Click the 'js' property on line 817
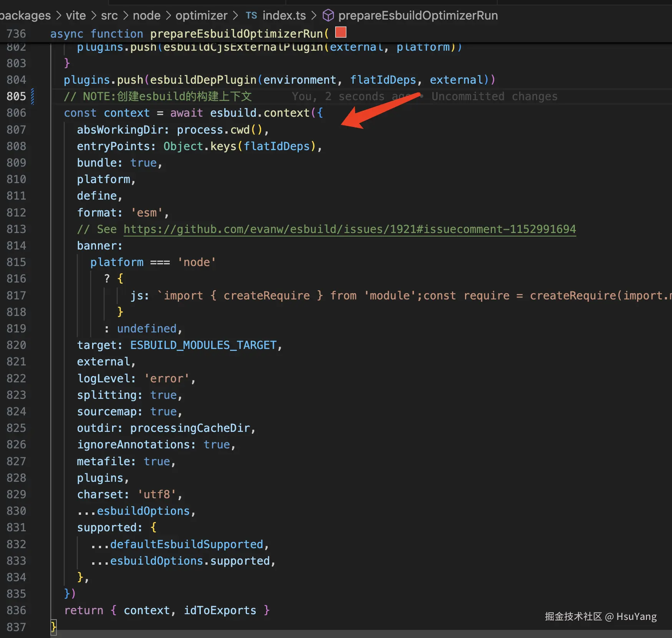Viewport: 672px width, 638px height. [137, 296]
